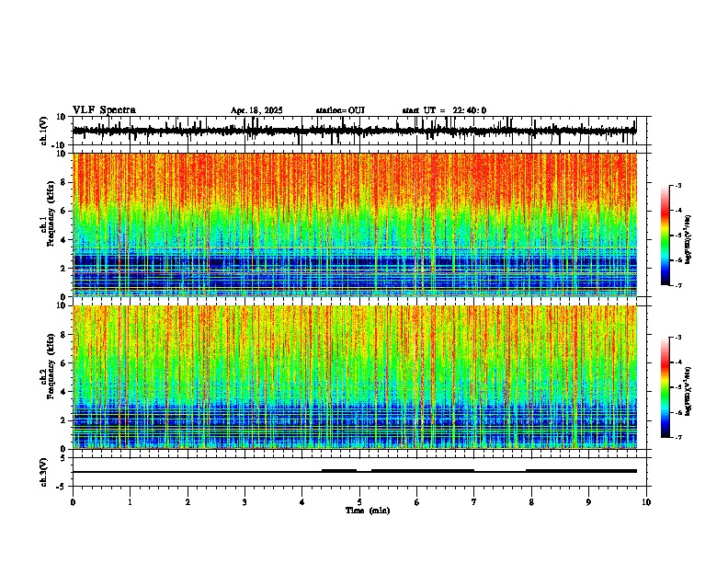Click the ch.1 color bar units label
Viewport: 728px width, 563px height.
pyautogui.click(x=688, y=240)
